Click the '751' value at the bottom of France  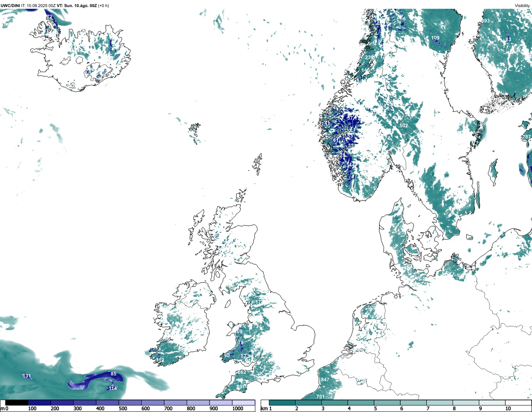(x=320, y=397)
